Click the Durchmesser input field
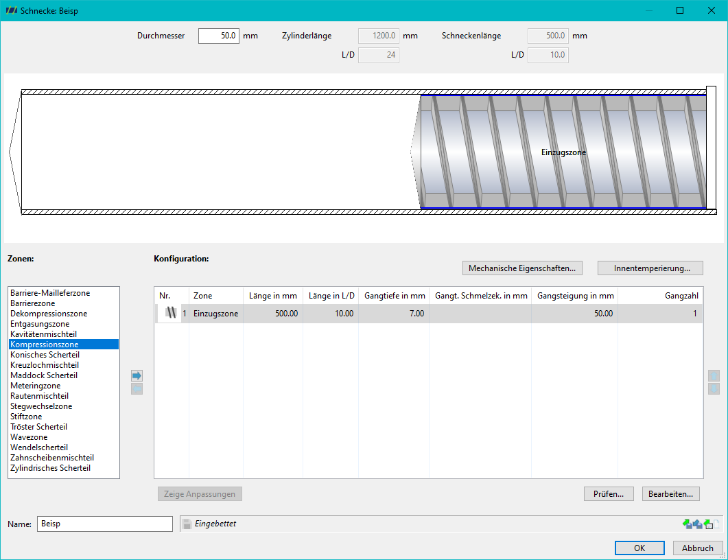 (219, 36)
